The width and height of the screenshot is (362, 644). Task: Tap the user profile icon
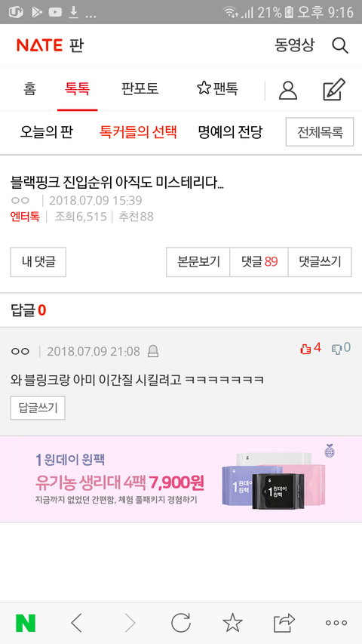point(288,91)
